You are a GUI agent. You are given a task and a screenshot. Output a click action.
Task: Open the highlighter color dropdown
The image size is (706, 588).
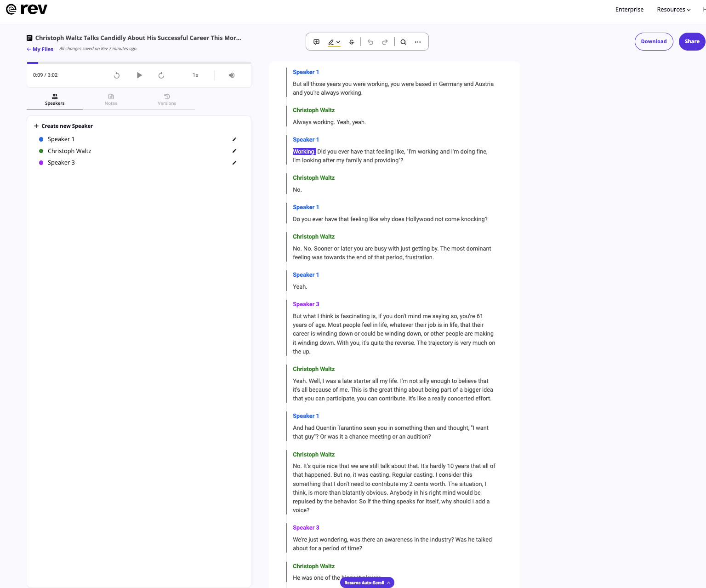339,42
